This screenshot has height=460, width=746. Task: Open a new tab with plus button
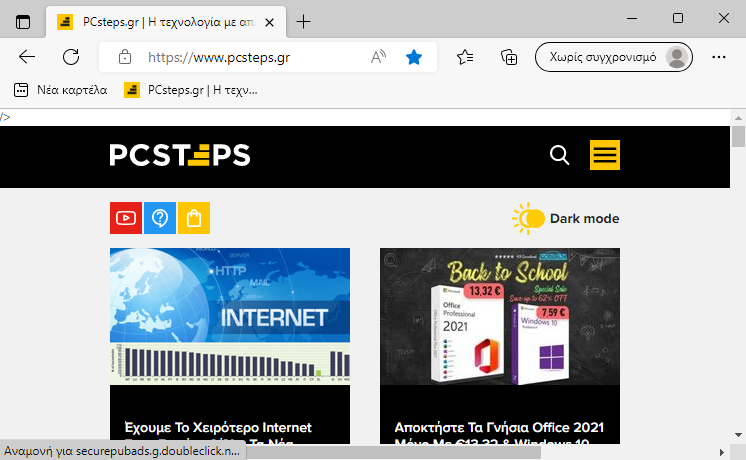303,21
